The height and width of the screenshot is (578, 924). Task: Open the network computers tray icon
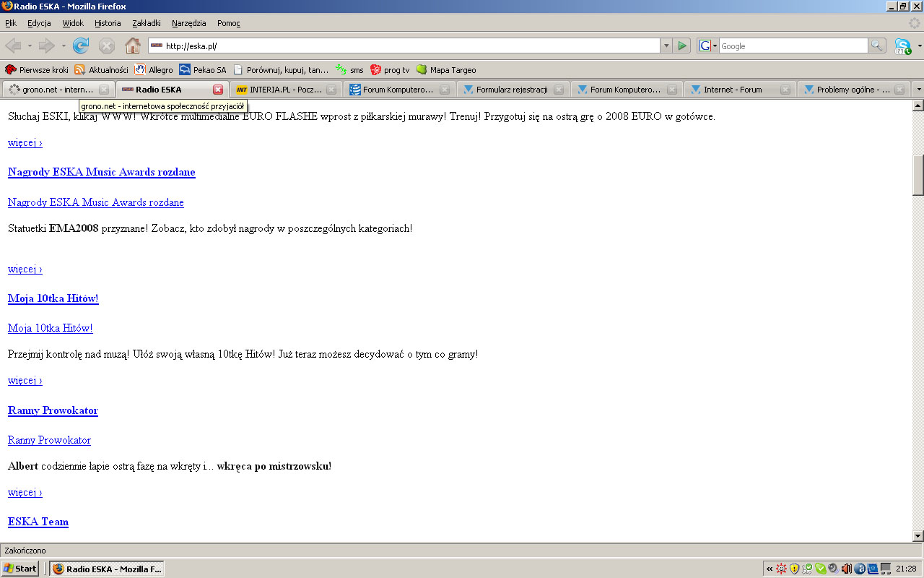(886, 569)
